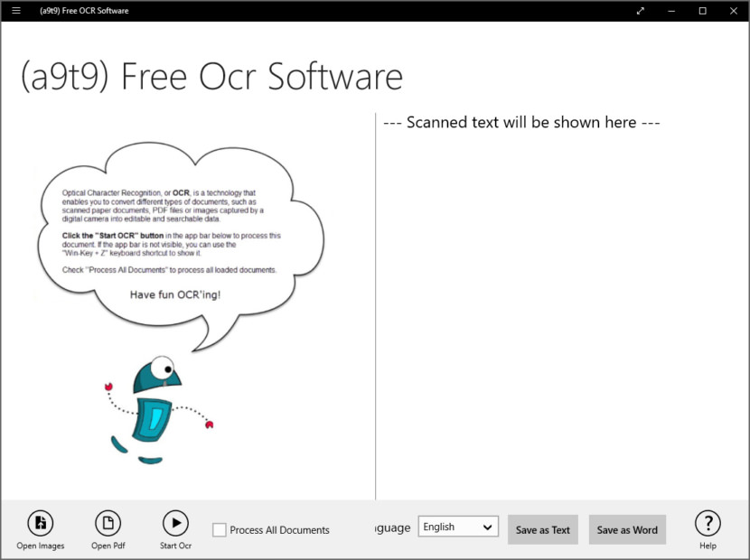Open the hamburger menu in title bar
Viewport: 750px width, 560px height.
(x=16, y=11)
